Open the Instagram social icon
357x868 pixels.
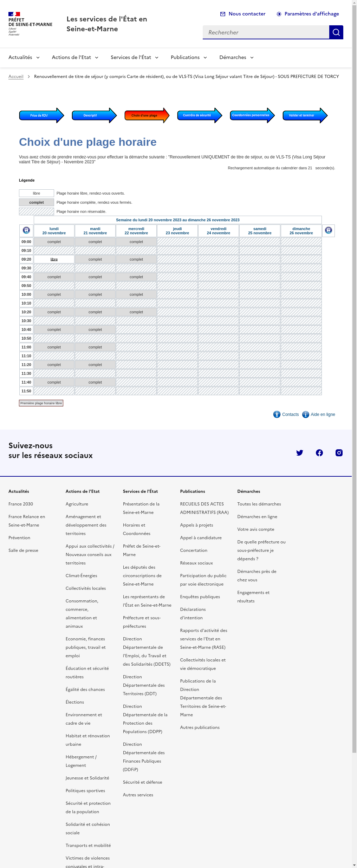pyautogui.click(x=339, y=453)
